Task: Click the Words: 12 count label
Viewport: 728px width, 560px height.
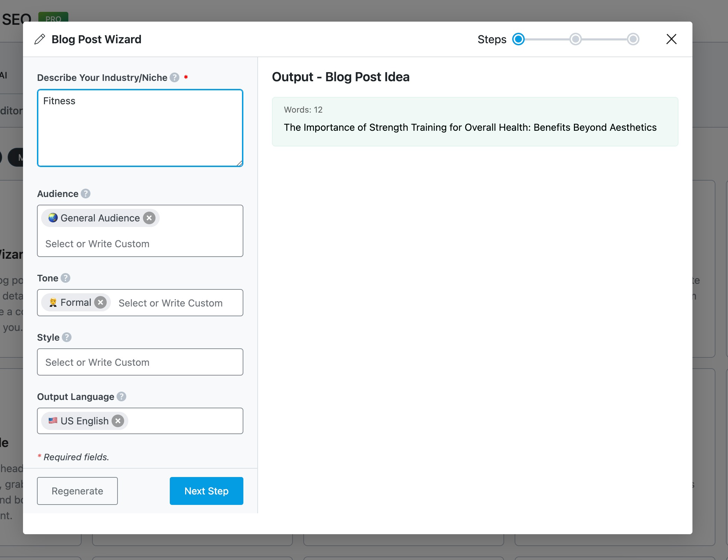Action: [x=303, y=110]
